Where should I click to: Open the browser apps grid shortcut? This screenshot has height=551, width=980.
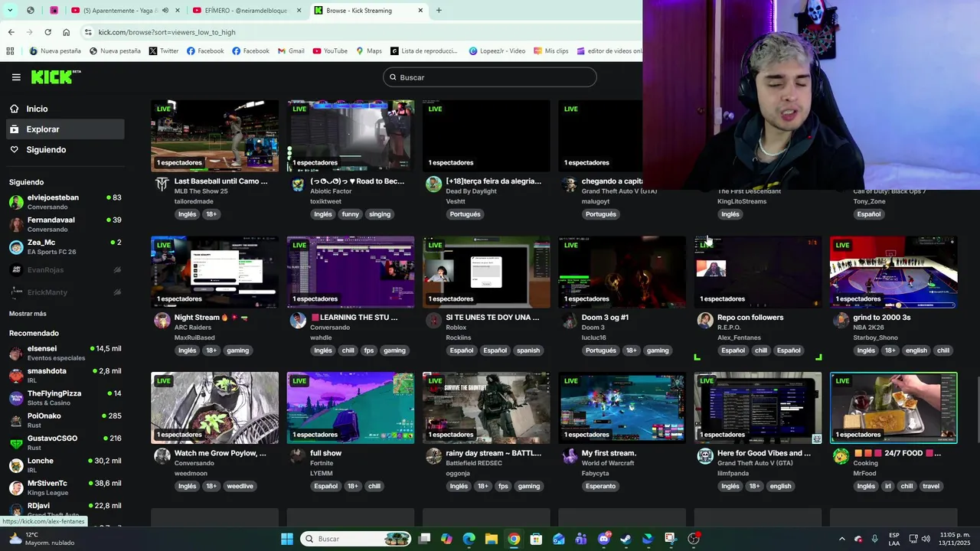[10, 51]
